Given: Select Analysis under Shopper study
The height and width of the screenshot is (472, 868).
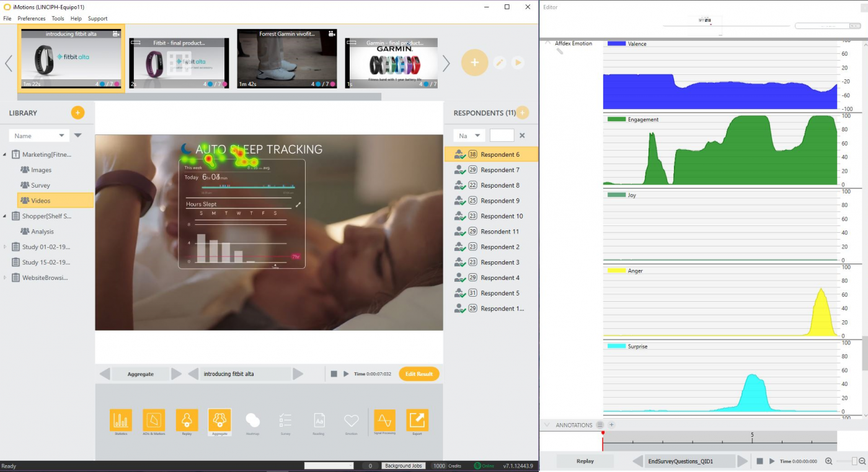Looking at the screenshot, I should coord(43,232).
